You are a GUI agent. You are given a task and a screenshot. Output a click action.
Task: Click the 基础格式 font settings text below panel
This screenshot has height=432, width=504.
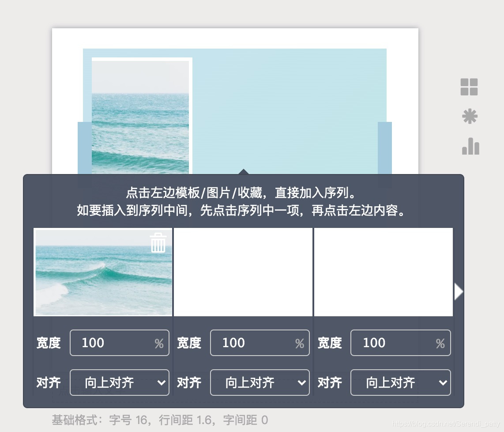point(160,420)
